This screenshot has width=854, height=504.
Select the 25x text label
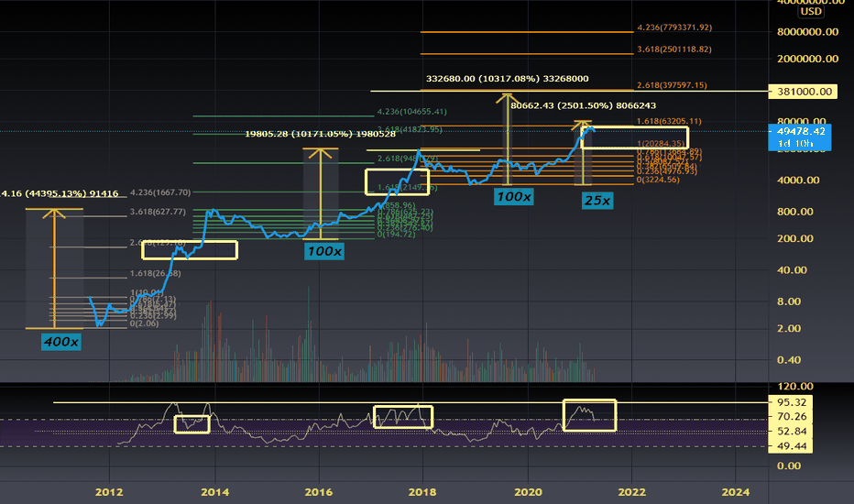point(597,201)
